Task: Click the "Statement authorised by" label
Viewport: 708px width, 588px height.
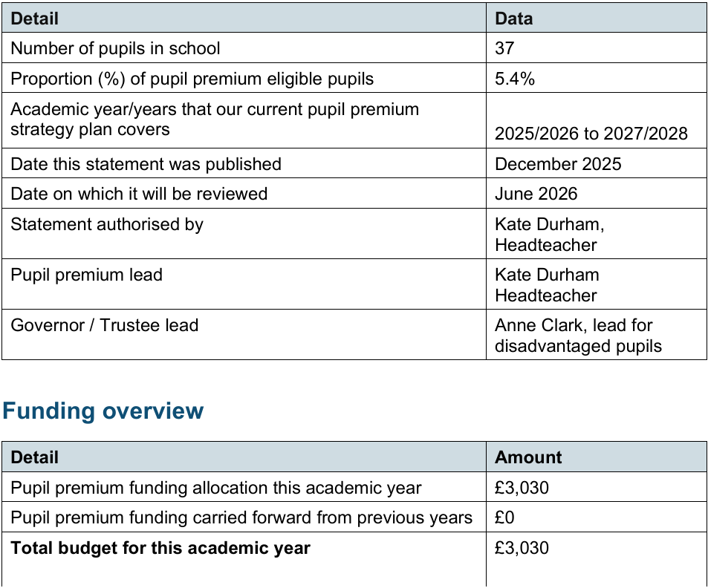Action: point(106,224)
